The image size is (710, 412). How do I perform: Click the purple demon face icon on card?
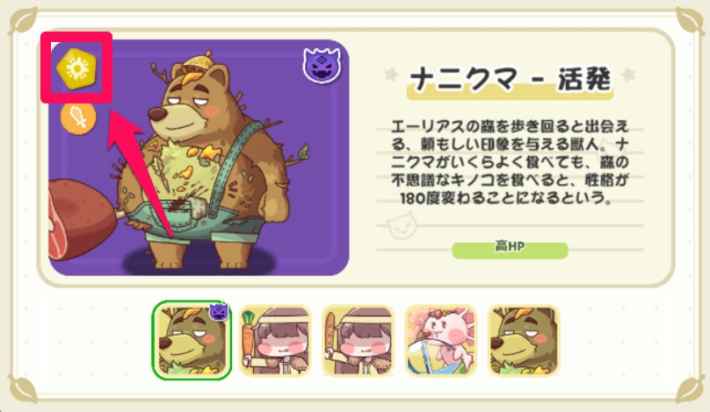click(x=321, y=65)
